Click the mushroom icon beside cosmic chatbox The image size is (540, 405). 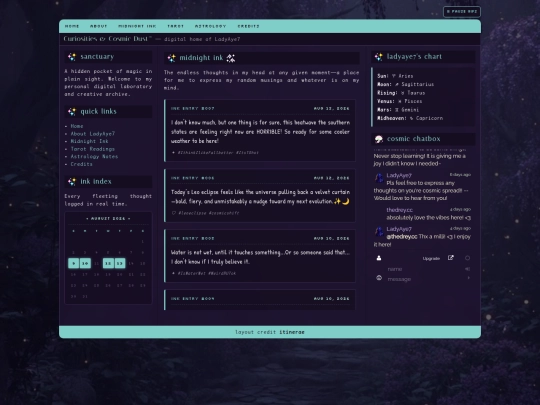378,139
